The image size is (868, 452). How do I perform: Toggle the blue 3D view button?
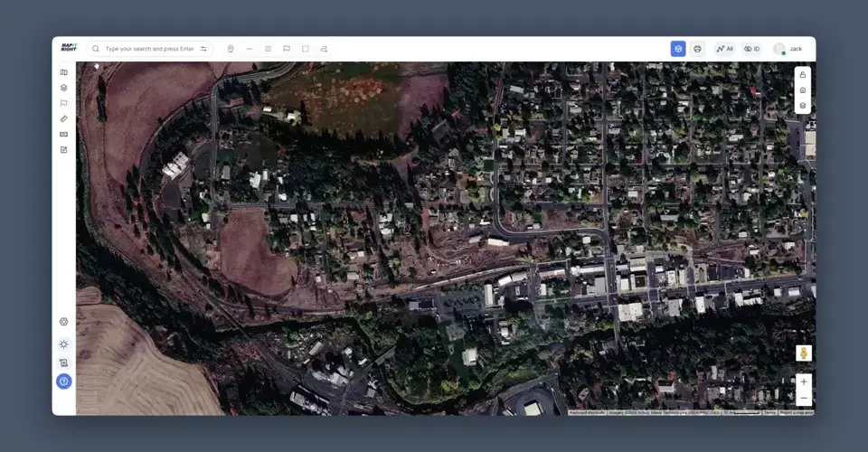tap(678, 49)
